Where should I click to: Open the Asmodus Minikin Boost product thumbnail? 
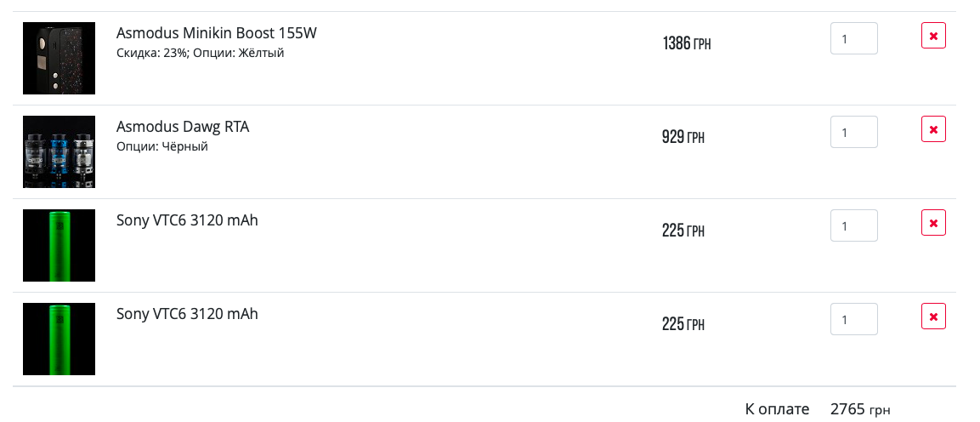[59, 58]
